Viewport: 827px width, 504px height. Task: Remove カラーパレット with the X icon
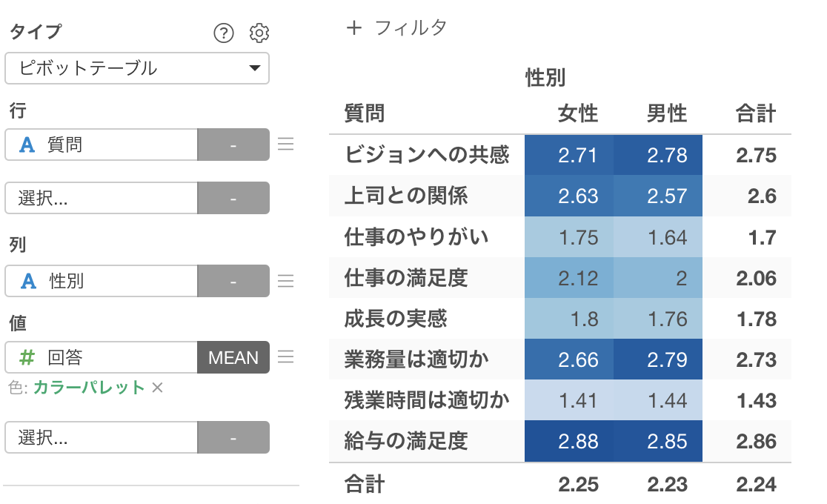[157, 388]
